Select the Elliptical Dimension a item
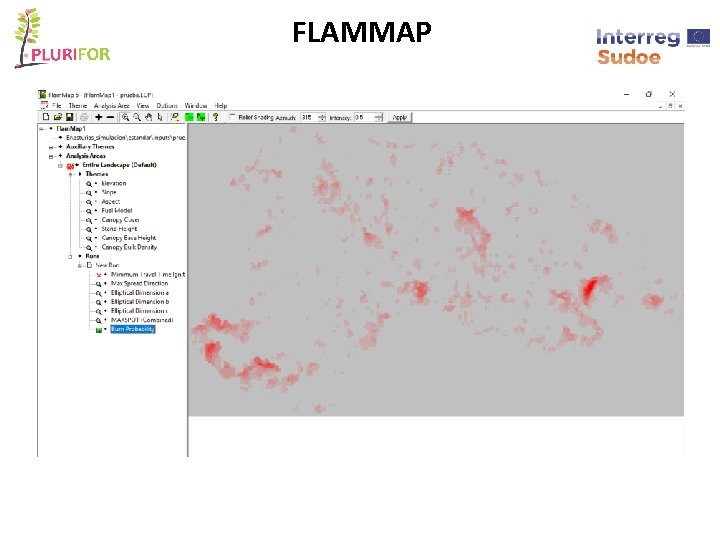This screenshot has height=540, width=720. point(140,293)
